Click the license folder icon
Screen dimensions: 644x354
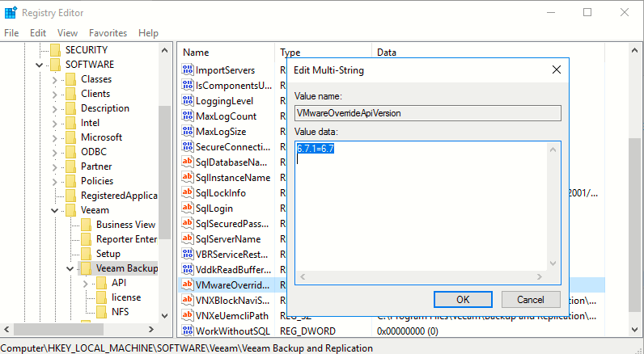click(101, 297)
